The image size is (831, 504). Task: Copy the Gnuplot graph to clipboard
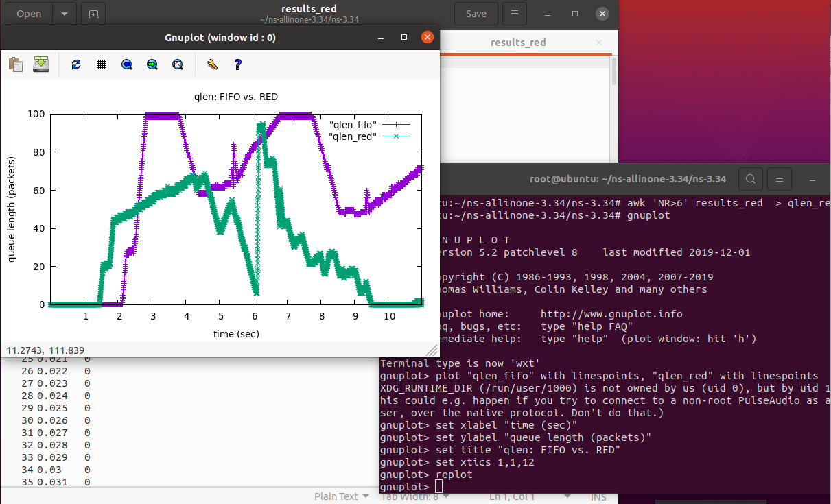point(16,64)
